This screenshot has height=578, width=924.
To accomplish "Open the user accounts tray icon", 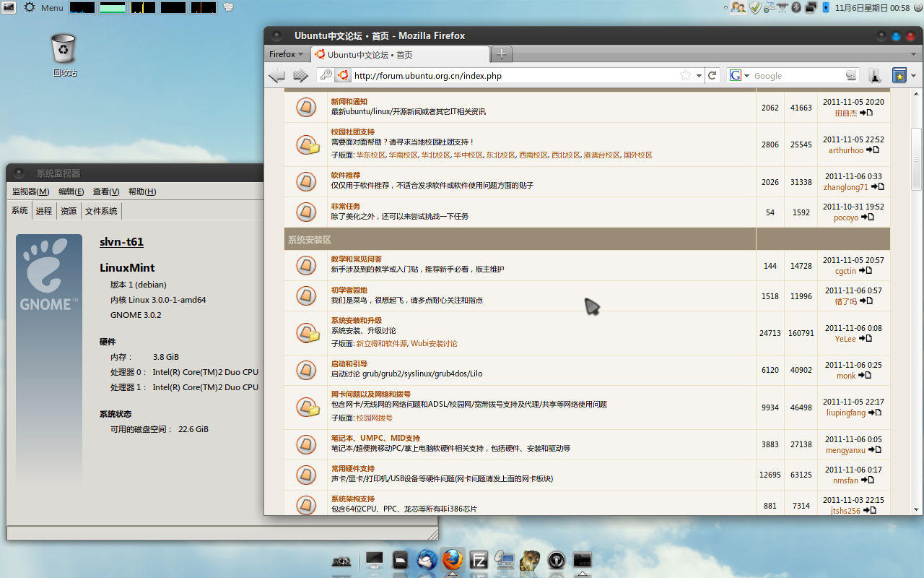I will [x=738, y=7].
